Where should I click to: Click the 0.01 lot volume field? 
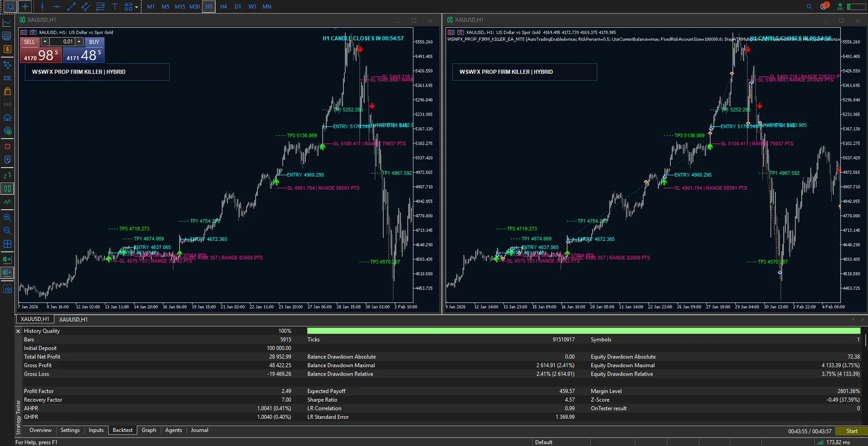pos(62,42)
